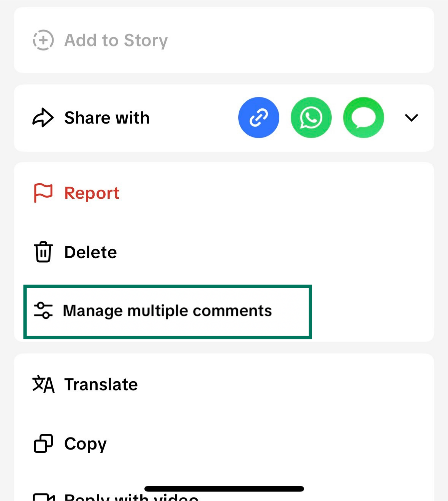Expand more sharing options with the chevron
The image size is (448, 501).
pyautogui.click(x=411, y=118)
